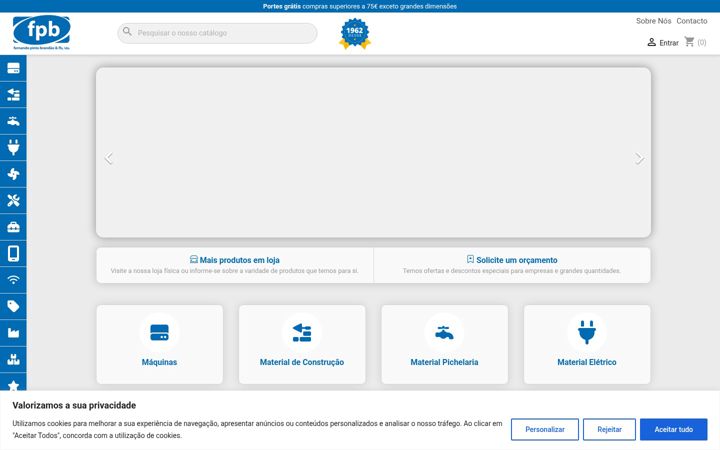Open the Máquinas category label
The height and width of the screenshot is (450, 720).
159,362
